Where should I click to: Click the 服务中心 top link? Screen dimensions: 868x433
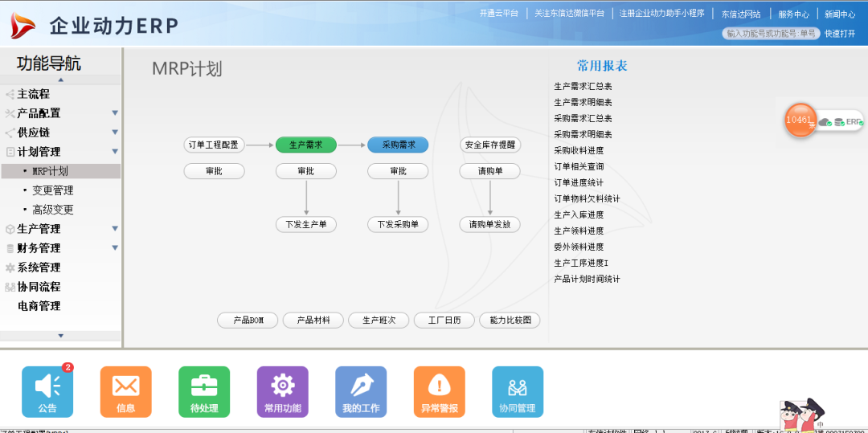coord(793,14)
